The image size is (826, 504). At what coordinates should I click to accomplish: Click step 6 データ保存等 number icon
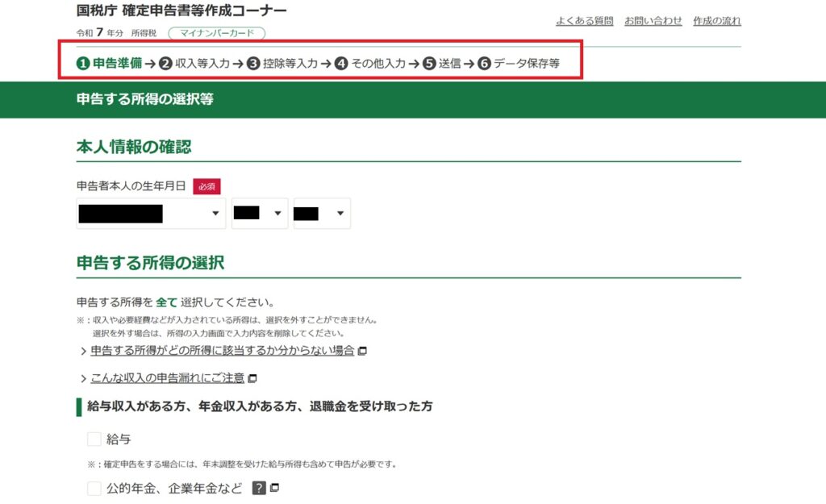(484, 64)
